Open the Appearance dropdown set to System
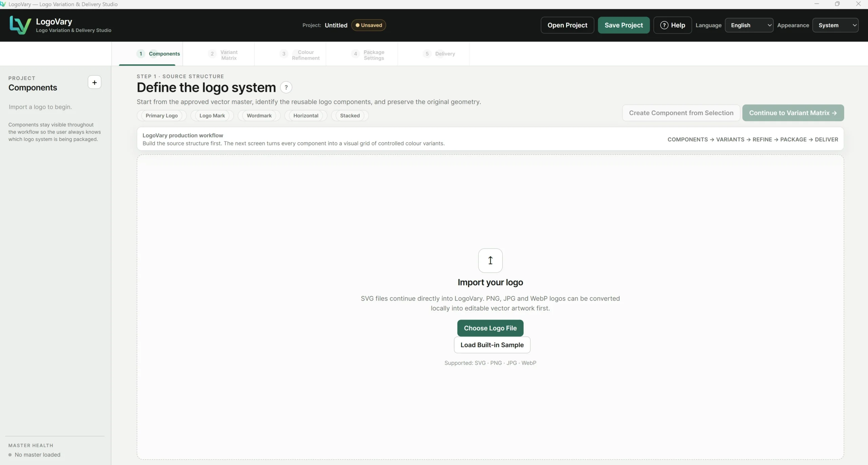 [835, 25]
